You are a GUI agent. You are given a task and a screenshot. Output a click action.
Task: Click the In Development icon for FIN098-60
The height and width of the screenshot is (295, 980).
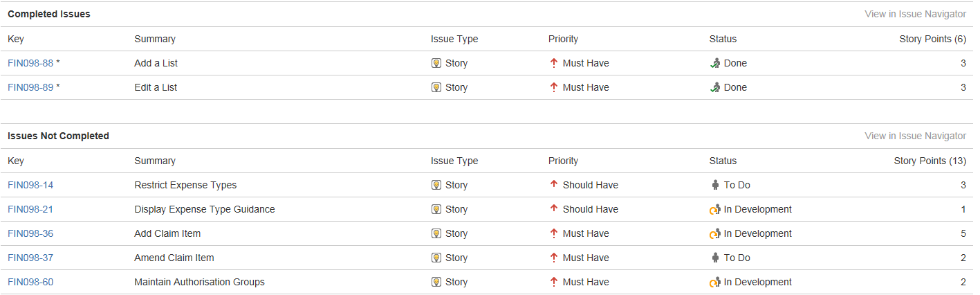point(715,282)
